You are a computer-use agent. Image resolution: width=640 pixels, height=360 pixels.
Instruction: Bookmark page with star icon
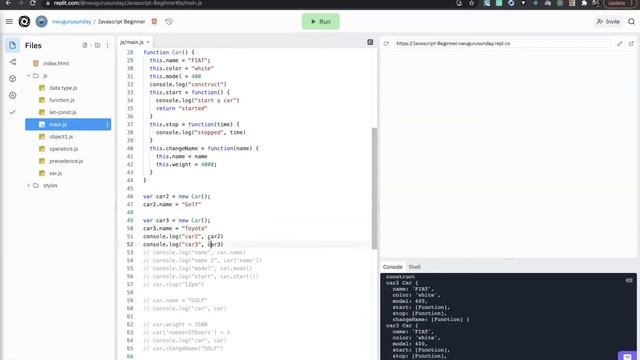tap(472, 3)
